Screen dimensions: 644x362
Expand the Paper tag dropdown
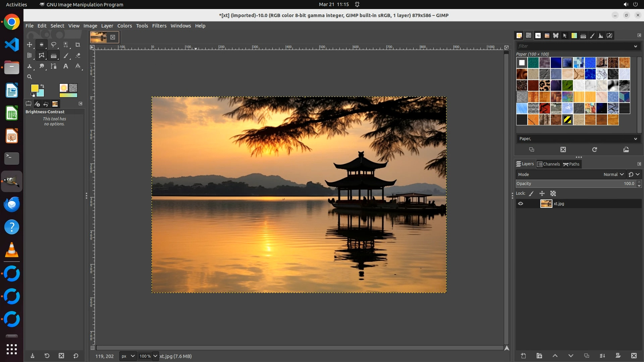(635, 139)
